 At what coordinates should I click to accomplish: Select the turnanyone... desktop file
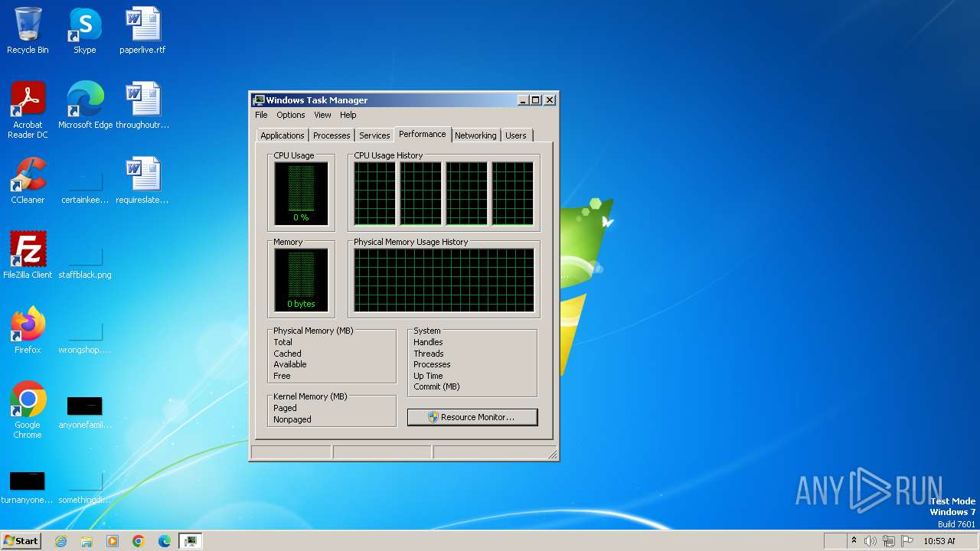28,487
